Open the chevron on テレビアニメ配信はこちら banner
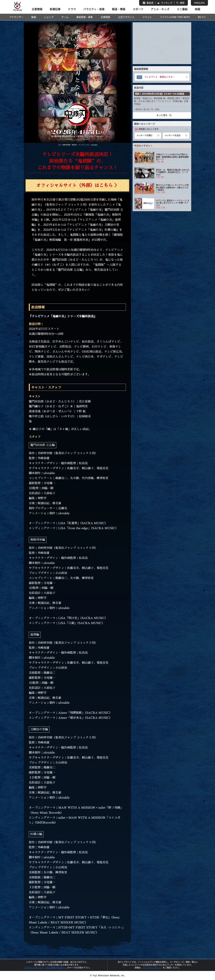215x980 pixels. click(x=187, y=77)
